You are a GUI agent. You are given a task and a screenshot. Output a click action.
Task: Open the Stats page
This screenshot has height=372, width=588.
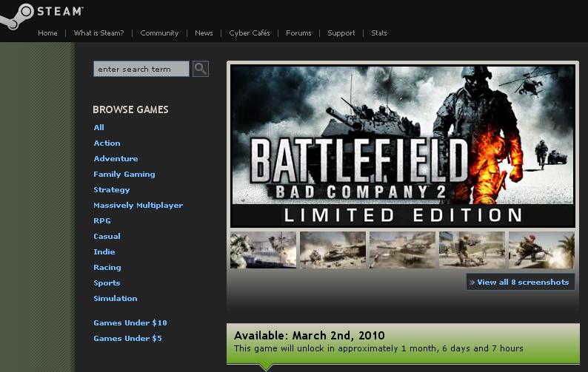378,33
